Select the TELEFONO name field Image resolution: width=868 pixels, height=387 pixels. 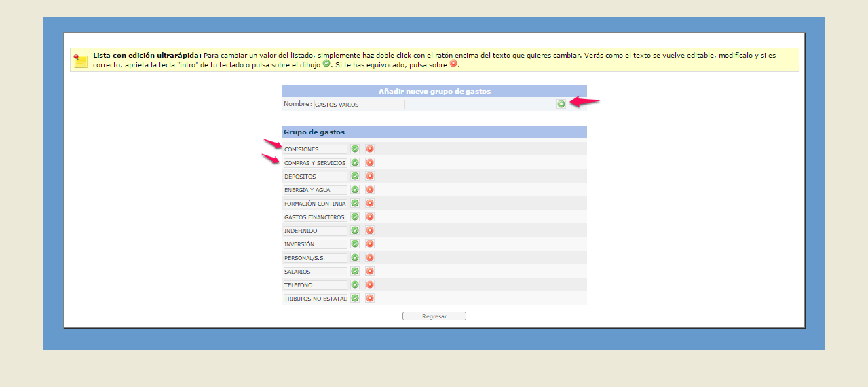pyautogui.click(x=315, y=285)
